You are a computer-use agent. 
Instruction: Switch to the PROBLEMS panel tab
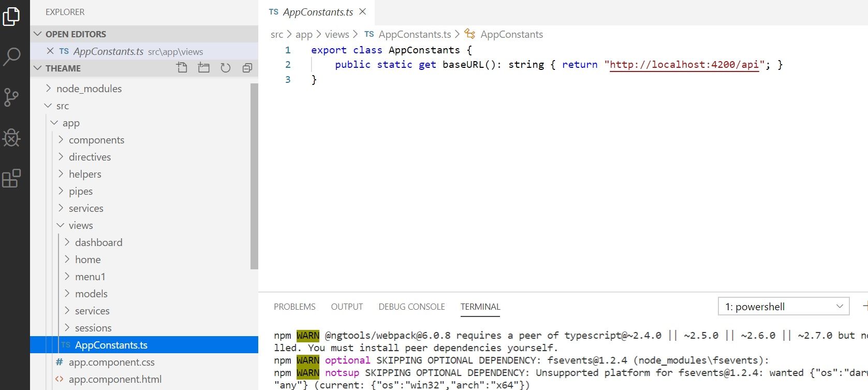[295, 307]
